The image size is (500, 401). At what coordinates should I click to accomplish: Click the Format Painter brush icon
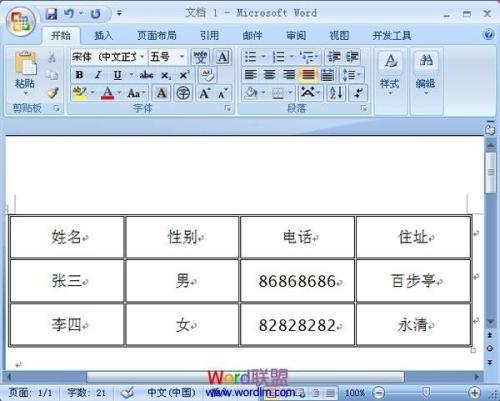click(53, 93)
